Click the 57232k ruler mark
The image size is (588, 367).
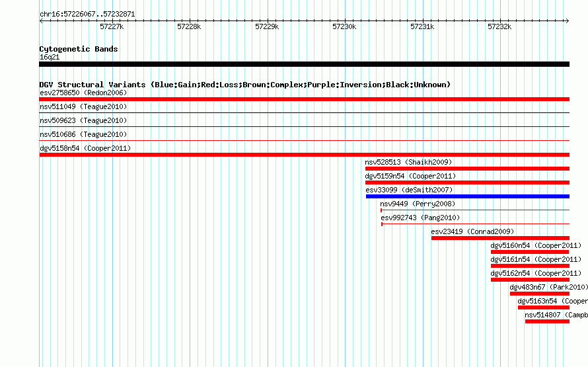point(499,26)
